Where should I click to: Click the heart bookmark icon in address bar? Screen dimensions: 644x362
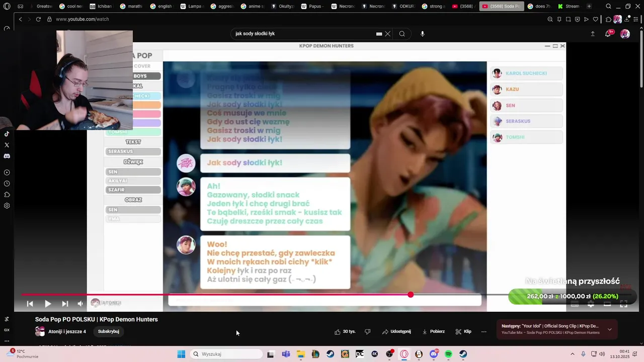(596, 19)
